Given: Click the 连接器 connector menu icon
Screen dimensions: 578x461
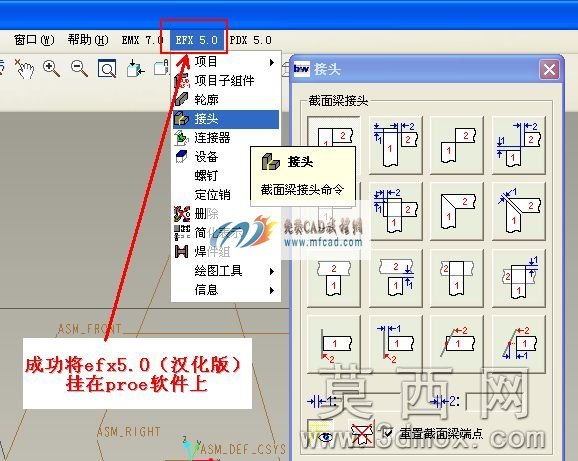Looking at the screenshot, I should [182, 138].
